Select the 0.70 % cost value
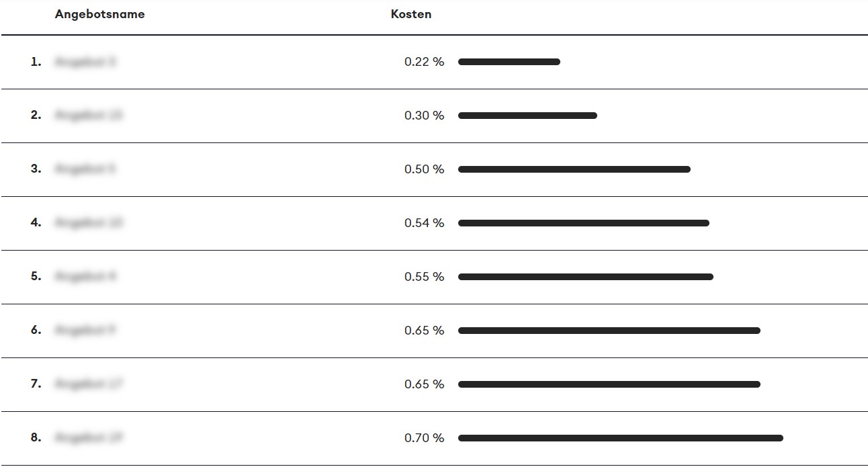 [424, 438]
